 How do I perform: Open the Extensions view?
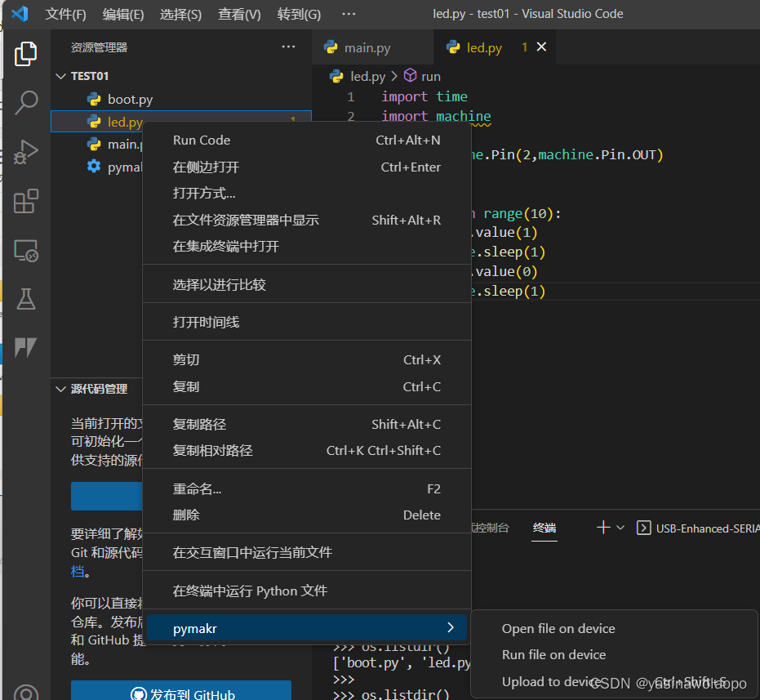tap(25, 201)
